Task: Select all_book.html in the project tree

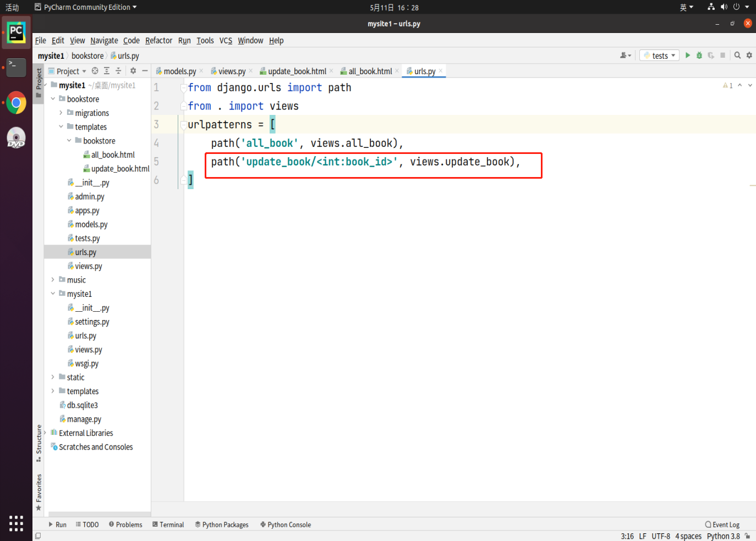Action: point(113,154)
